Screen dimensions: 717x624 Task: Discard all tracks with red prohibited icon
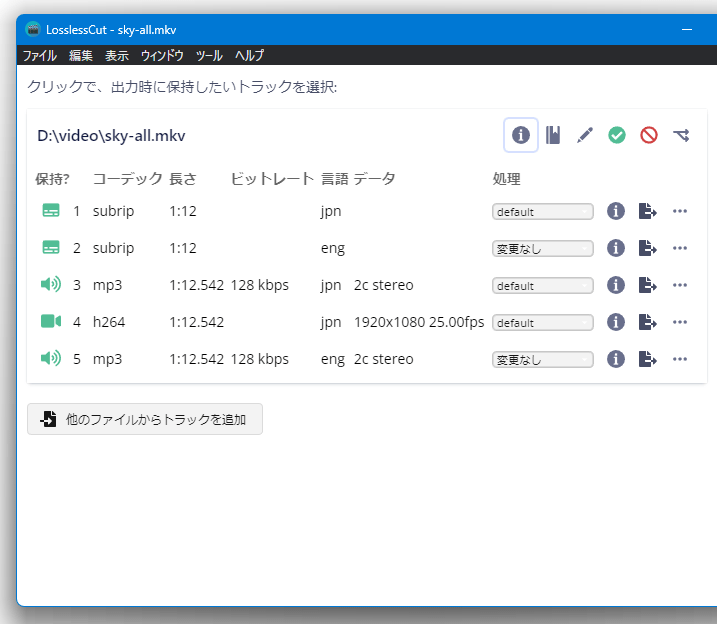(649, 135)
